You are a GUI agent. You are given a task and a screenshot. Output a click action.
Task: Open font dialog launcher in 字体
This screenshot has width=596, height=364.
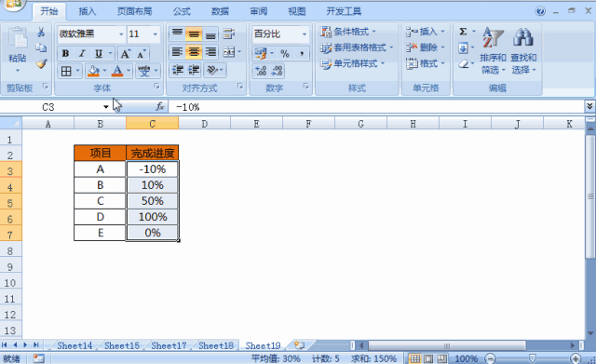click(156, 87)
